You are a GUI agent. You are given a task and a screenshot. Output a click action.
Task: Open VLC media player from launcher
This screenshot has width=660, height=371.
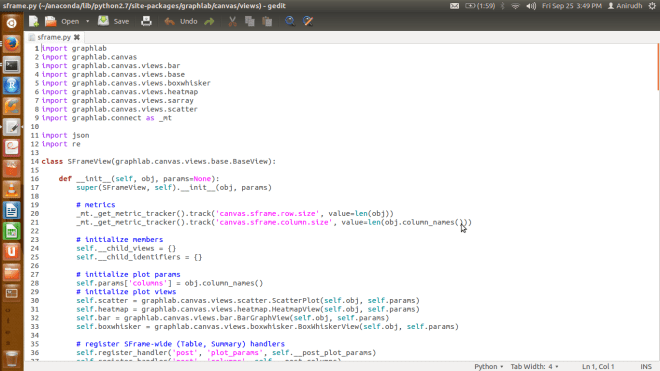tap(11, 190)
